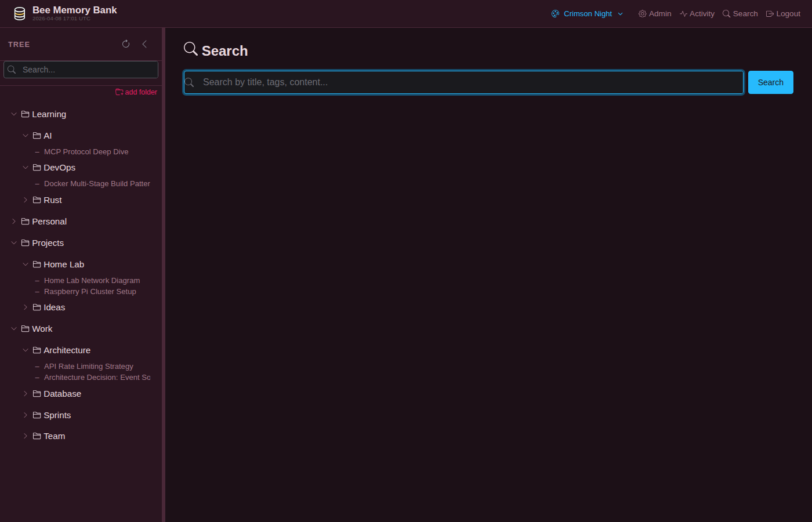Click the folder icon next to Work
This screenshot has width=812, height=522.
coord(26,329)
